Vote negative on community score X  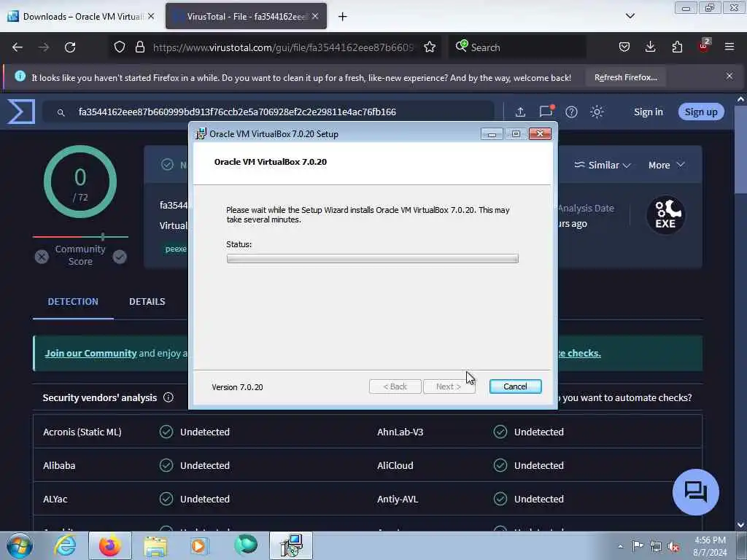(x=42, y=257)
